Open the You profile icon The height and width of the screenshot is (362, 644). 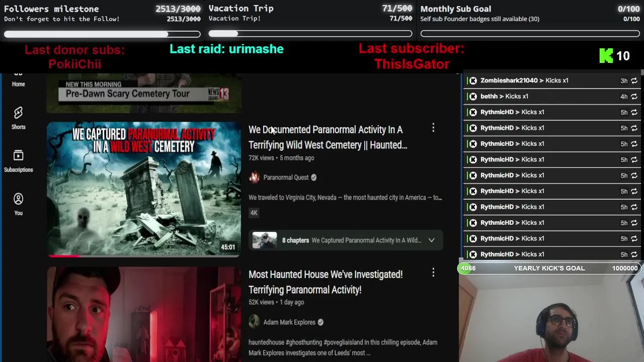point(18,199)
